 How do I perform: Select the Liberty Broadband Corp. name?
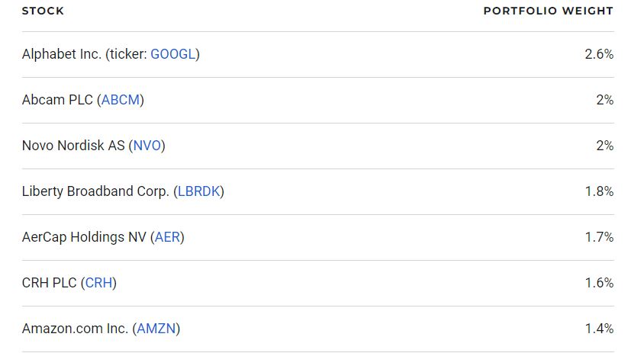95,191
